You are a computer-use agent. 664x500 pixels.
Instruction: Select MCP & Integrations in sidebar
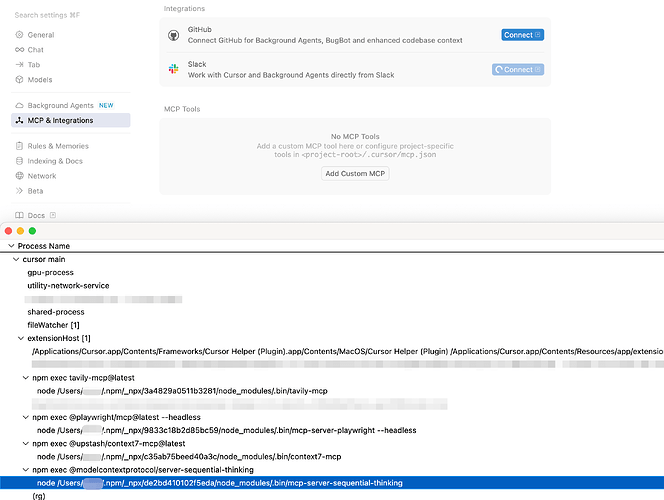click(x=70, y=120)
